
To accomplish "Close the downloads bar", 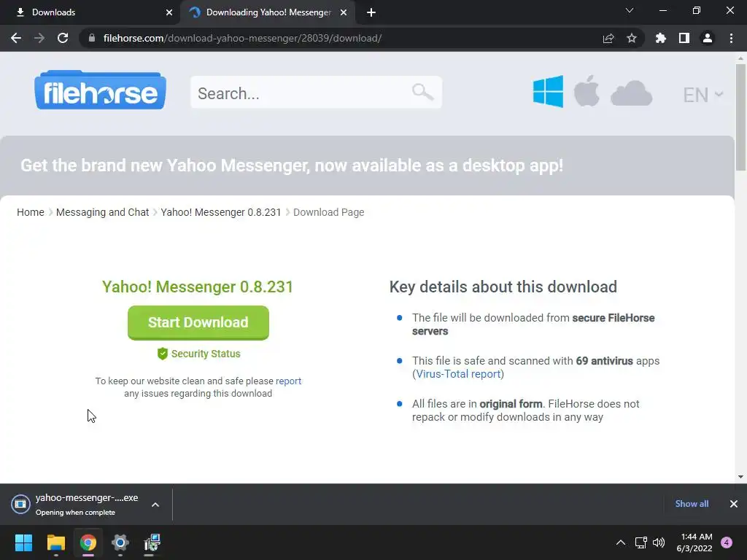I will [734, 504].
